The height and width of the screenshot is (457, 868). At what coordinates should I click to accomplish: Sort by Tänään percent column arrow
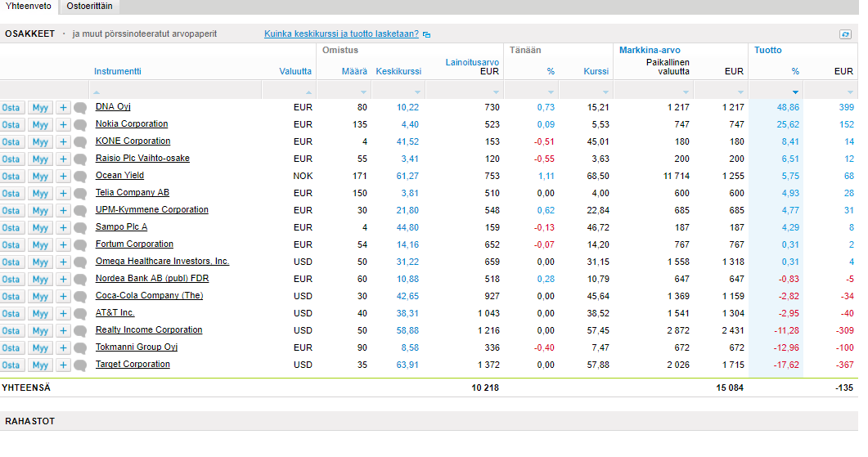tap(551, 92)
